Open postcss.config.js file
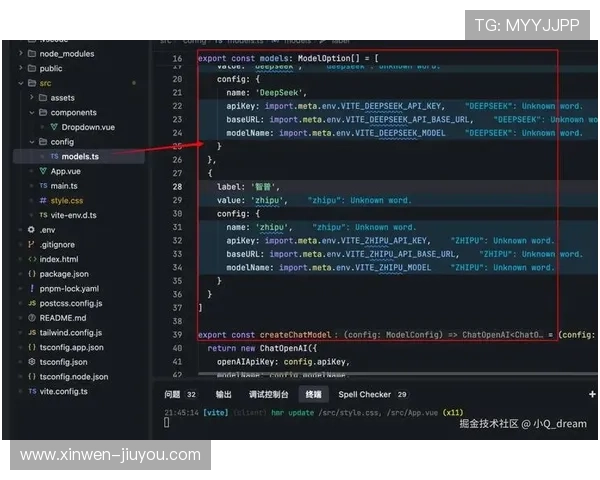Screen dimensions: 600x480 pos(71,304)
